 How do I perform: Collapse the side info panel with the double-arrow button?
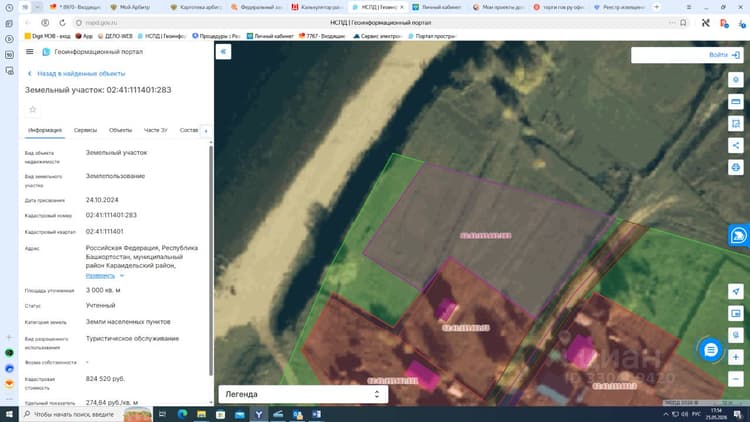click(223, 52)
